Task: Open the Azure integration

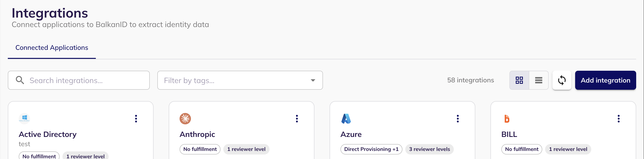Action: coord(351,134)
